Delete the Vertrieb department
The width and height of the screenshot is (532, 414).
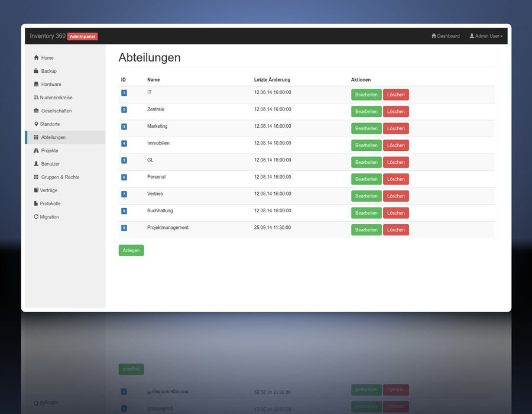(396, 196)
